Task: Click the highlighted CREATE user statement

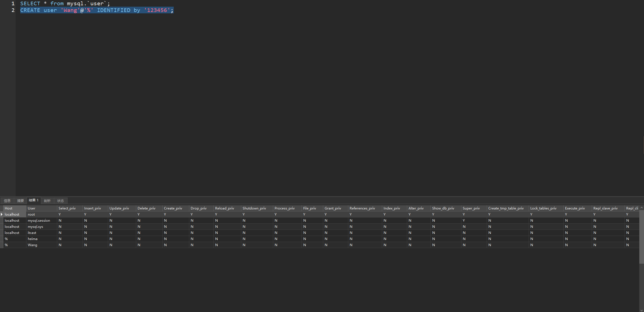Action: click(97, 10)
